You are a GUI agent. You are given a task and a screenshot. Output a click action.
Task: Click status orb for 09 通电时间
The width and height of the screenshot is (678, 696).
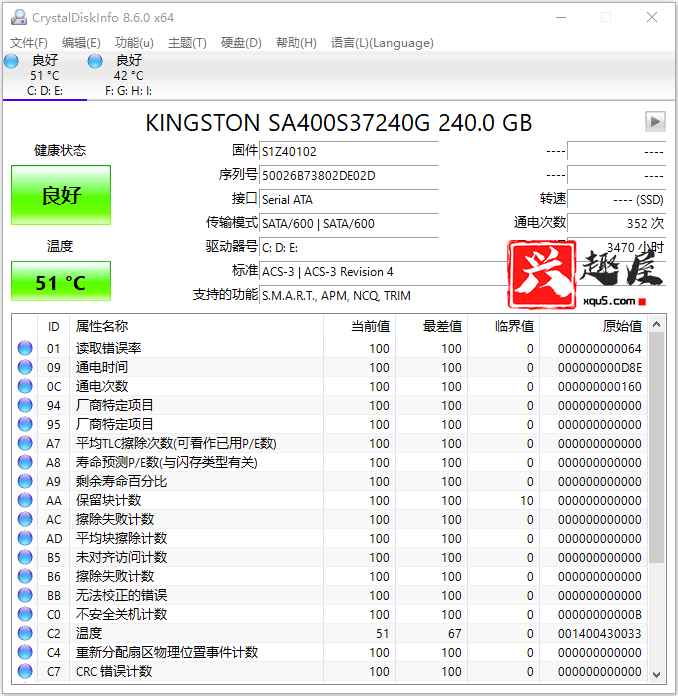[25, 367]
